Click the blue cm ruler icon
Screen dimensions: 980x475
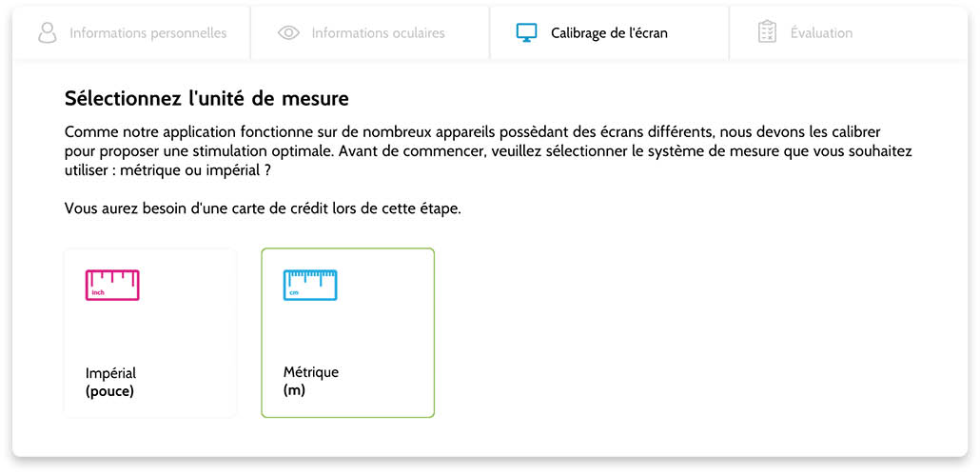[310, 285]
